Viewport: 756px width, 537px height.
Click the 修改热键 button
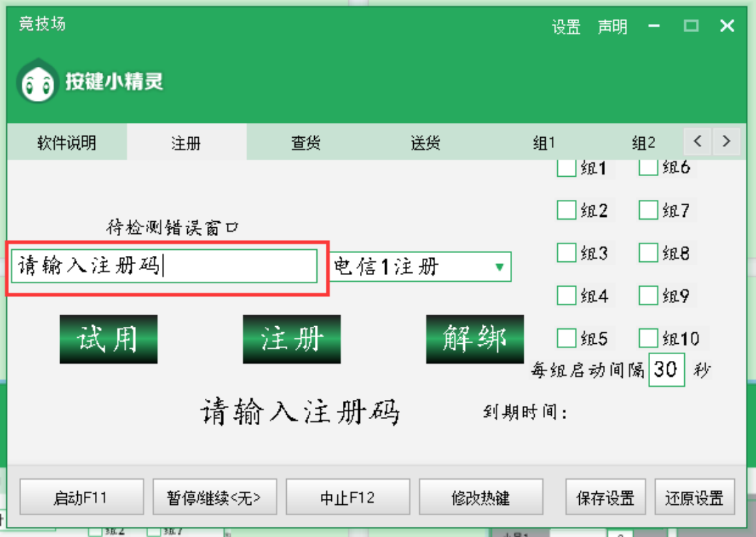click(480, 497)
